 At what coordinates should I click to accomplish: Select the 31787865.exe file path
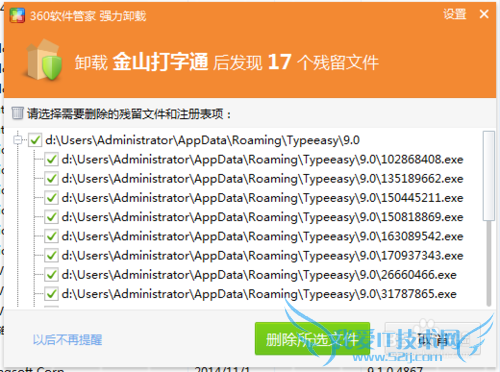click(259, 294)
